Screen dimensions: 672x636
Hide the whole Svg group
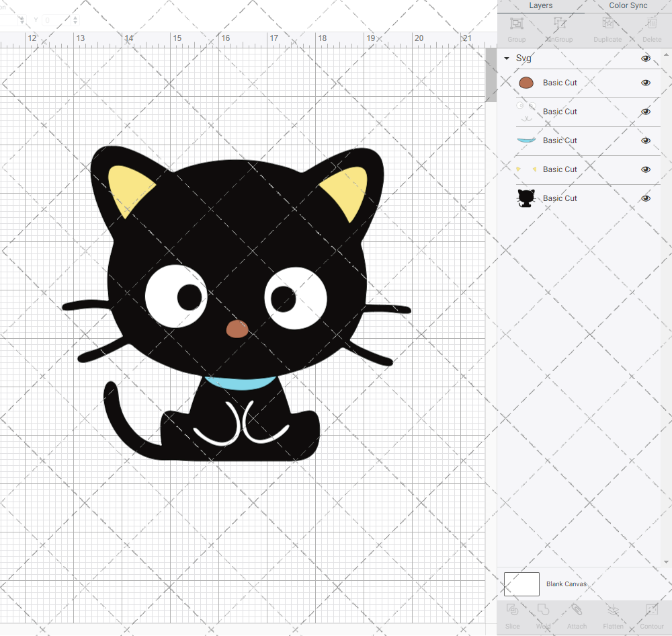pos(646,58)
